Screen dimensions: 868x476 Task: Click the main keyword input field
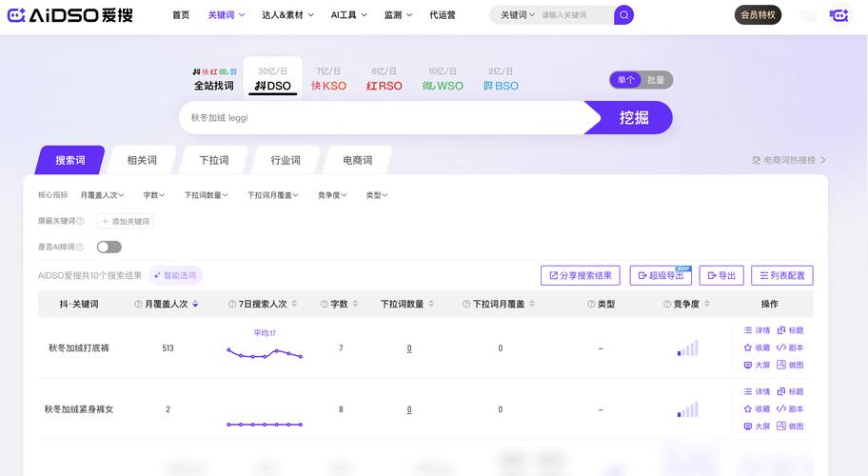tap(381, 118)
